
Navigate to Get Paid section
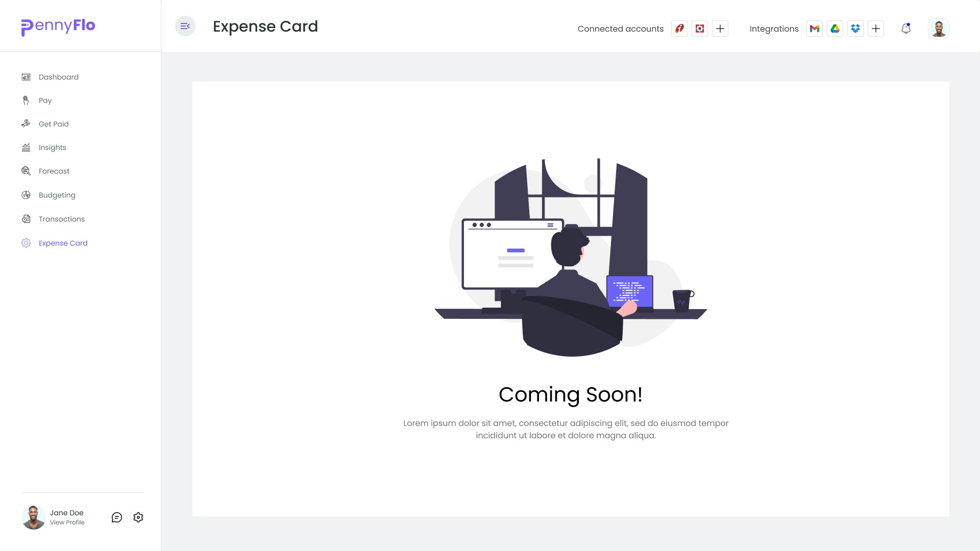(x=54, y=124)
